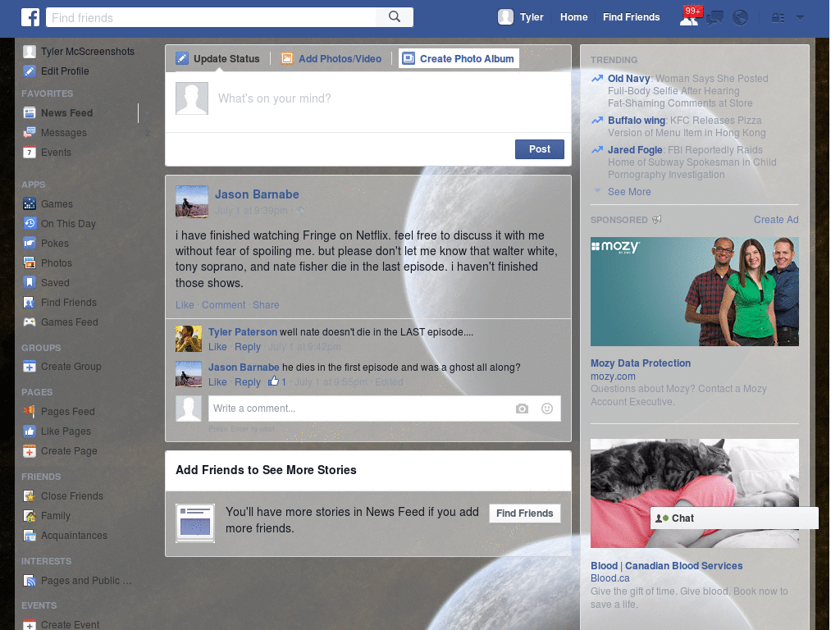Open notifications globe icon
The image size is (840, 630).
point(741,18)
